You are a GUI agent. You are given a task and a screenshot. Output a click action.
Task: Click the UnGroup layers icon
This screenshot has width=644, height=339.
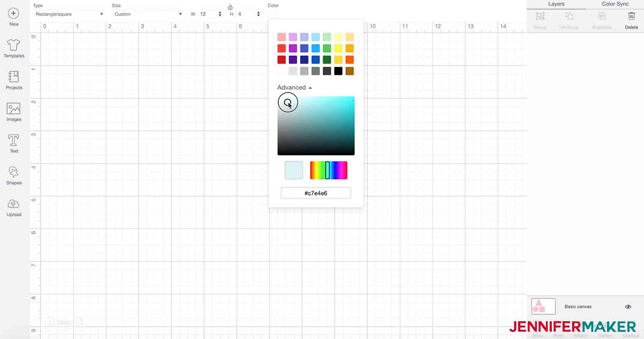coord(569,16)
